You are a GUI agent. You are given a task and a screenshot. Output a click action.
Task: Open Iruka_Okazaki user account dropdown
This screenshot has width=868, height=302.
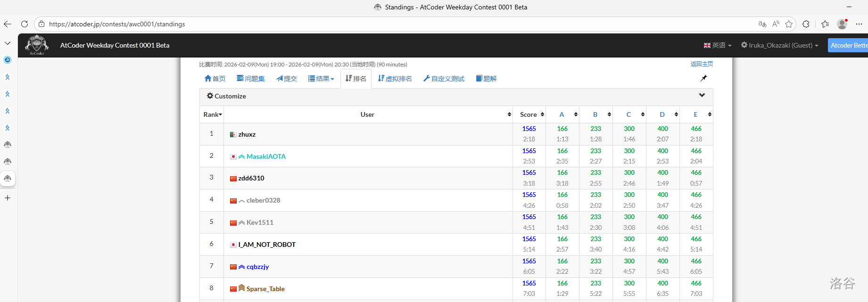coord(779,45)
